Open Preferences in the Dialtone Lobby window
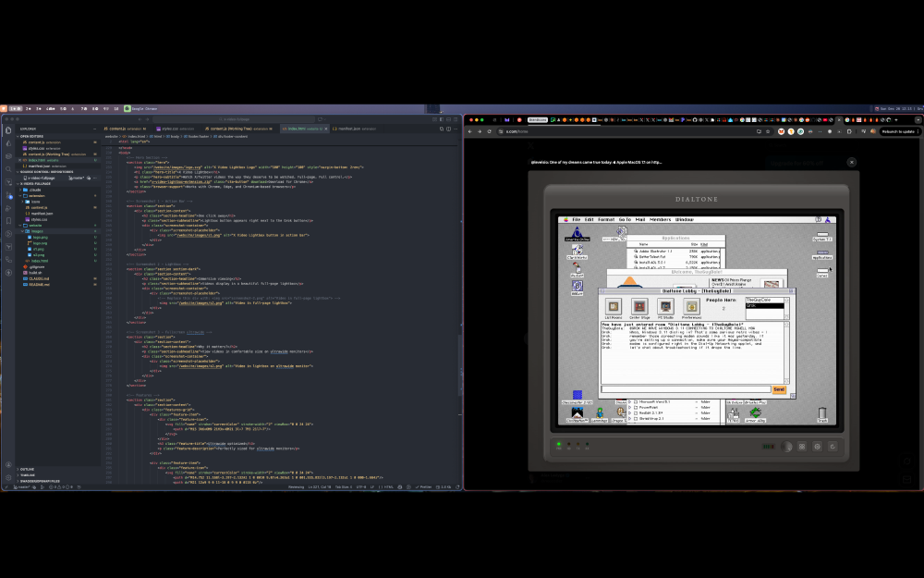Image resolution: width=924 pixels, height=578 pixels. 692,308
